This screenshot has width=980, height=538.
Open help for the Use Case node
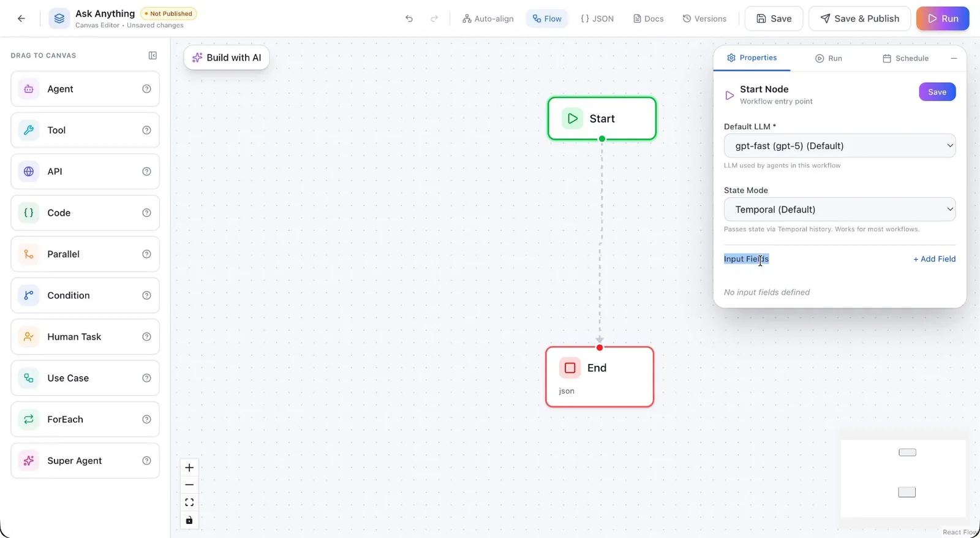[x=146, y=378]
